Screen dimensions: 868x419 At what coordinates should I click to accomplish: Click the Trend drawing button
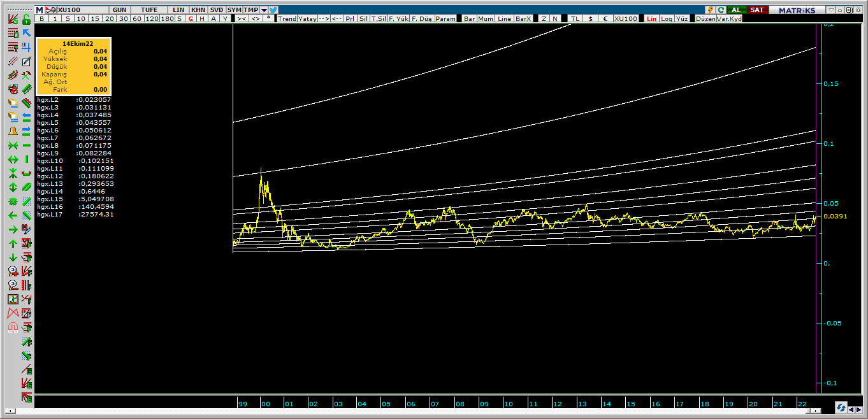287,18
